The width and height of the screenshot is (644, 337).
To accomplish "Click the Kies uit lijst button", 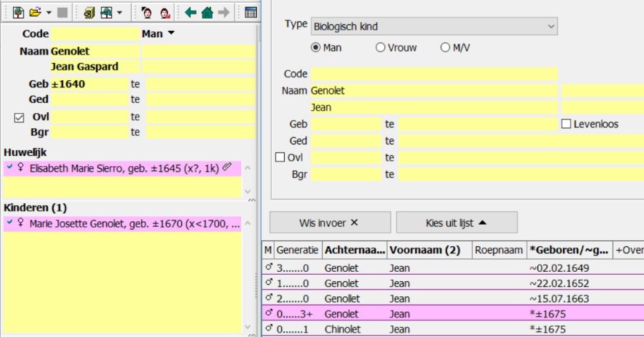I will tap(457, 223).
